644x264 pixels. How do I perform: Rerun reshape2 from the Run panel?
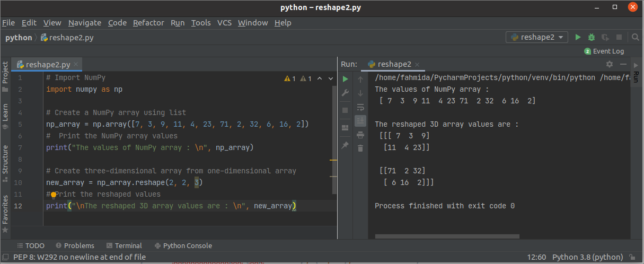(345, 79)
